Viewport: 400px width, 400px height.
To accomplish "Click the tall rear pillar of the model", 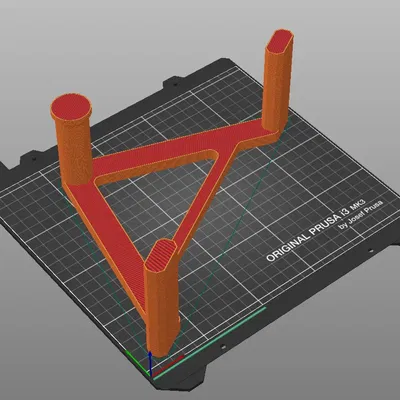I will [x=279, y=80].
